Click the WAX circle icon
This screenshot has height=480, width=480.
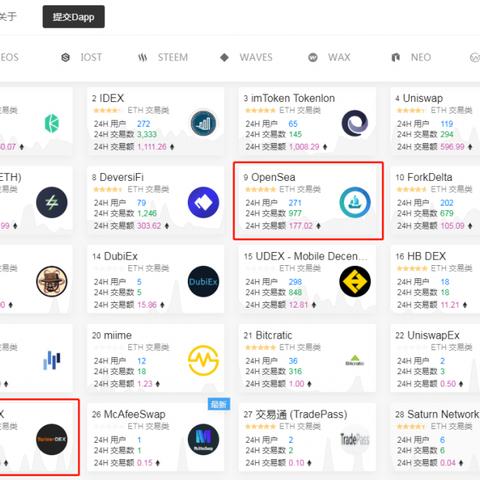pyautogui.click(x=313, y=57)
